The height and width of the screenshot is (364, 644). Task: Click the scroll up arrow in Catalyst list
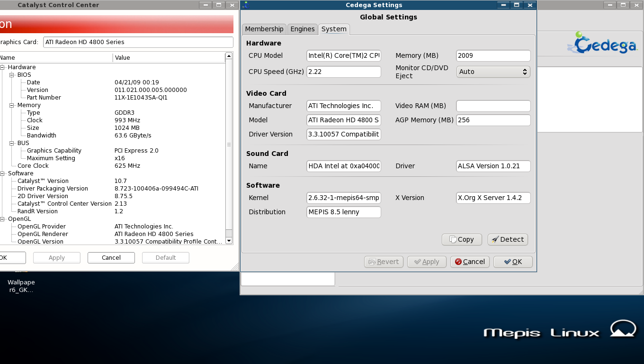[x=229, y=56]
